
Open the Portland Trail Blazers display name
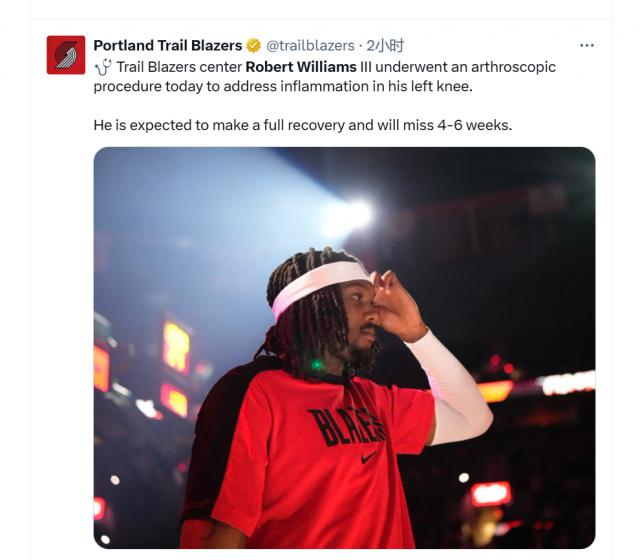(x=168, y=45)
